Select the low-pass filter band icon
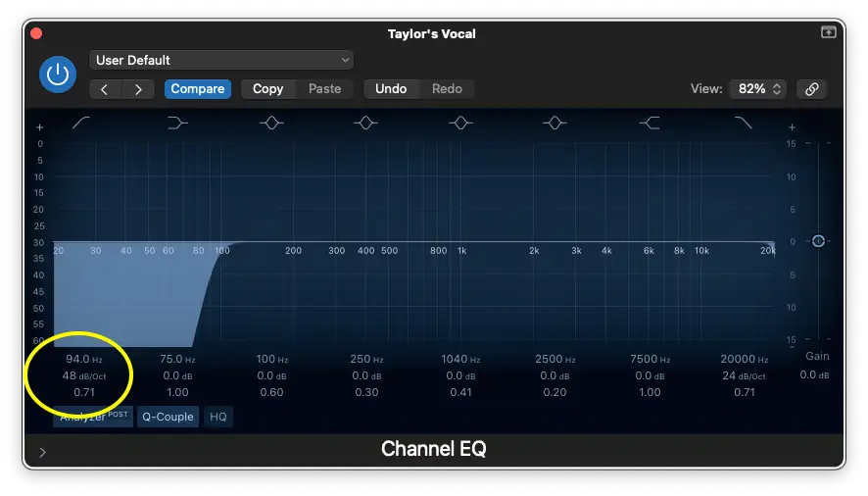The image size is (868, 496). click(744, 123)
